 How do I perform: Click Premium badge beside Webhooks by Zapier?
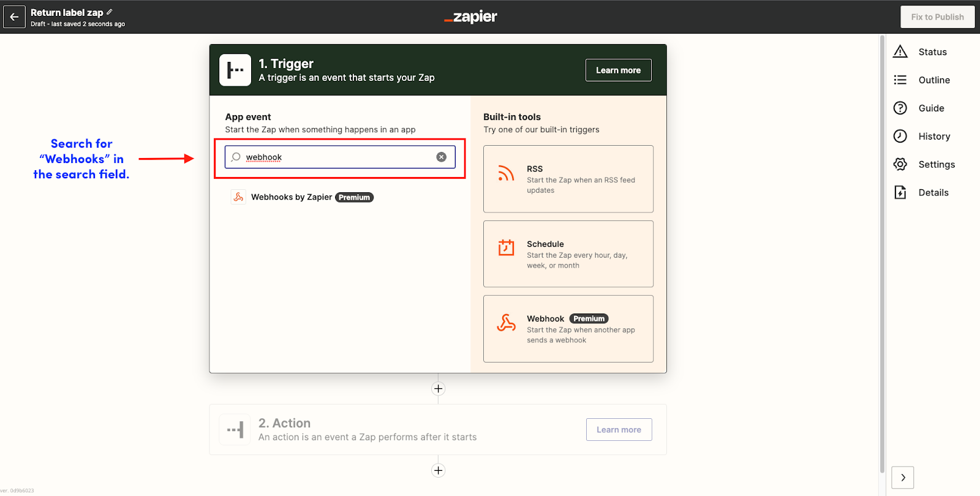354,197
